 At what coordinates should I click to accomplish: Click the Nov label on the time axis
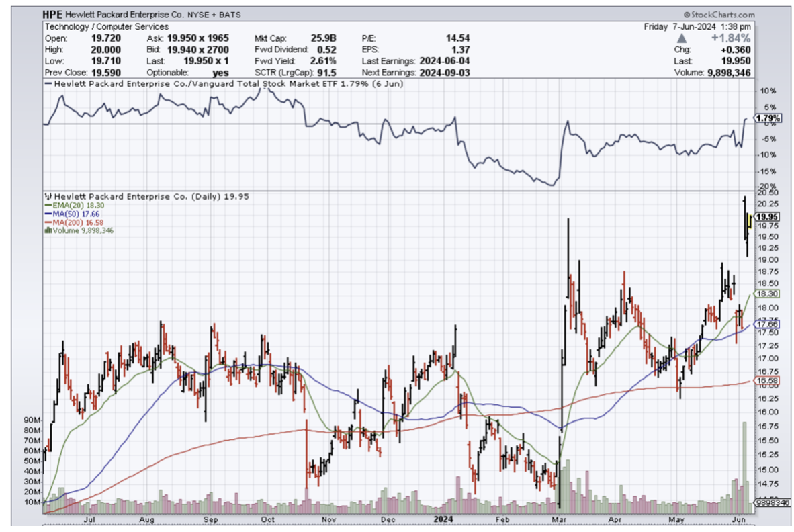pos(328,519)
